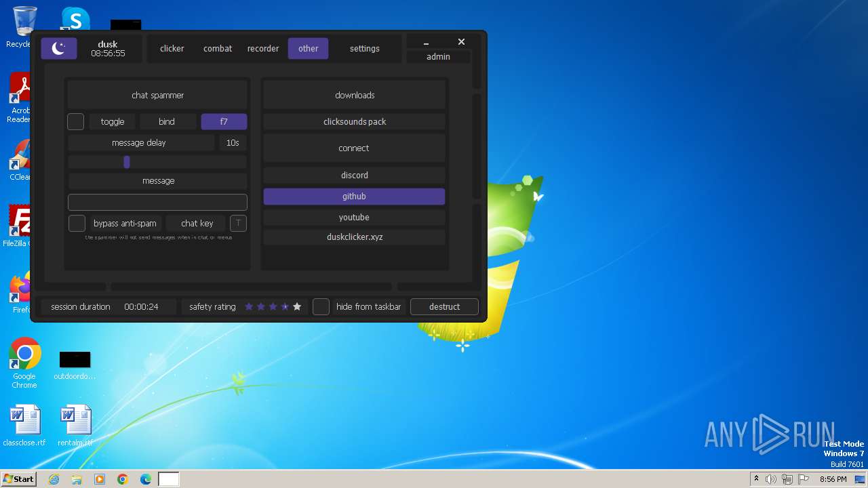Click the network tray icon
868x488 pixels.
click(x=787, y=479)
